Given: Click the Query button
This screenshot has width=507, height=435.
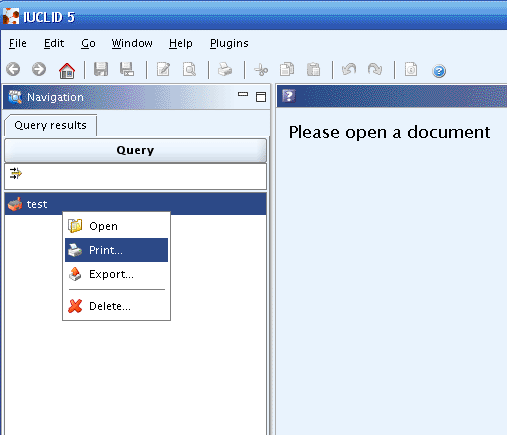Looking at the screenshot, I should click(136, 150).
